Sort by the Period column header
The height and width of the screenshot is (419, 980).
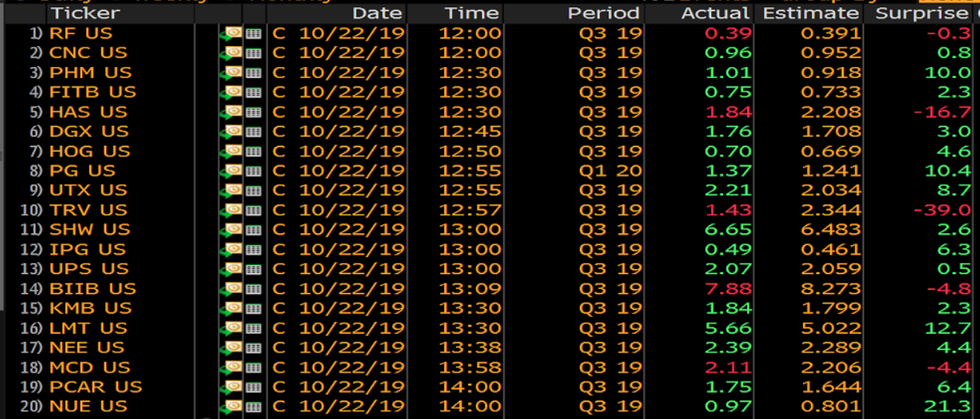(x=604, y=14)
